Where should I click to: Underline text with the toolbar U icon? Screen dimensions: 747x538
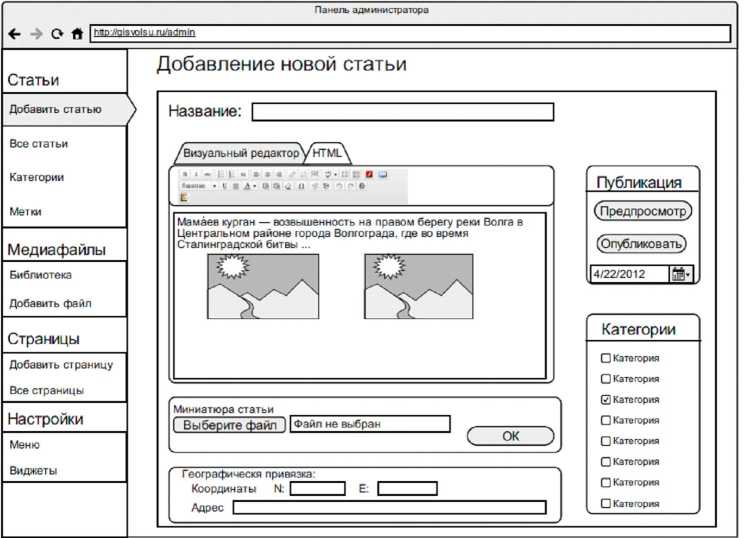click(224, 186)
